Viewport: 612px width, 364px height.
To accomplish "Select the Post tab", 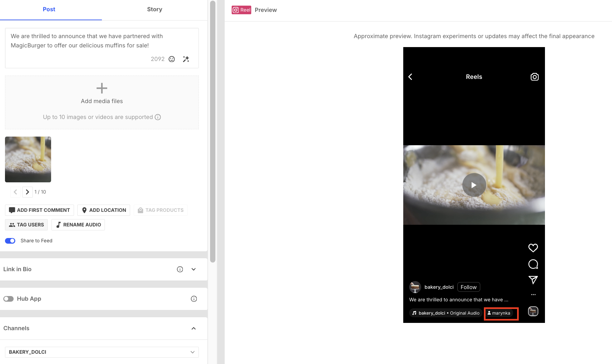I will click(x=49, y=9).
